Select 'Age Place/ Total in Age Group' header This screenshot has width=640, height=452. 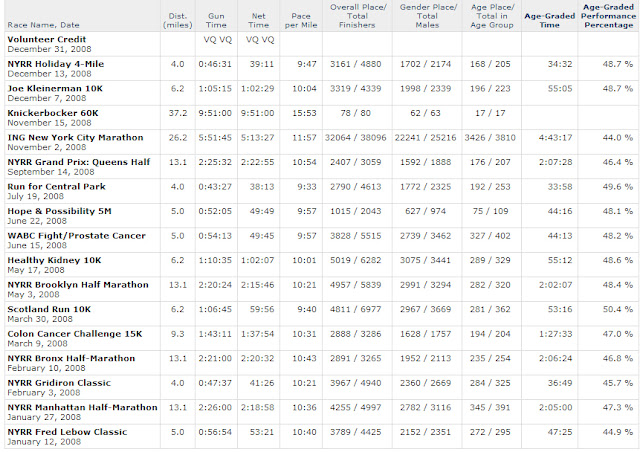[x=492, y=16]
